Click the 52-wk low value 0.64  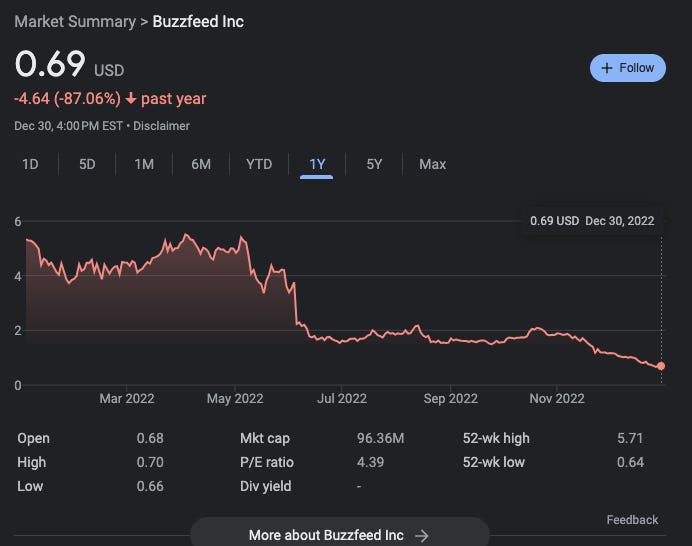tap(630, 462)
